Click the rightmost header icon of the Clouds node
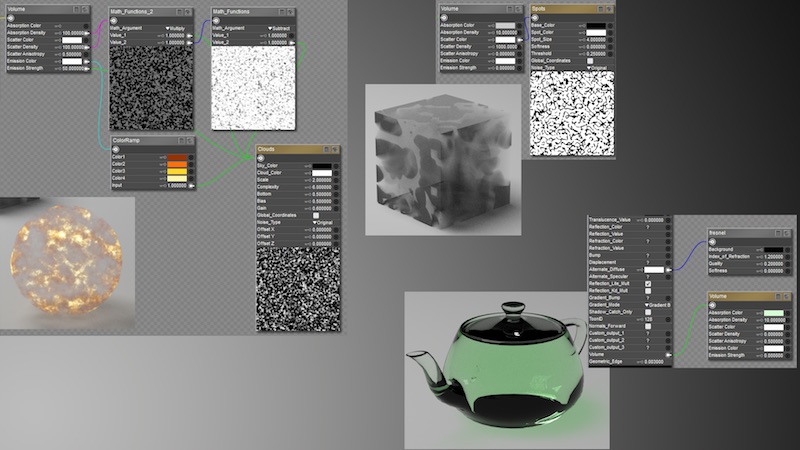Image resolution: width=800 pixels, height=450 pixels. [335, 149]
